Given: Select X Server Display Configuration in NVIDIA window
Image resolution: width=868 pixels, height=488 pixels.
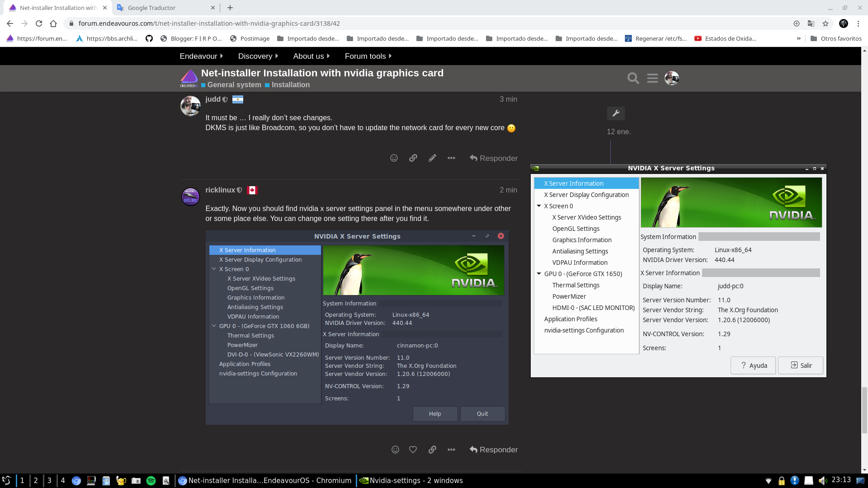Looking at the screenshot, I should [586, 195].
